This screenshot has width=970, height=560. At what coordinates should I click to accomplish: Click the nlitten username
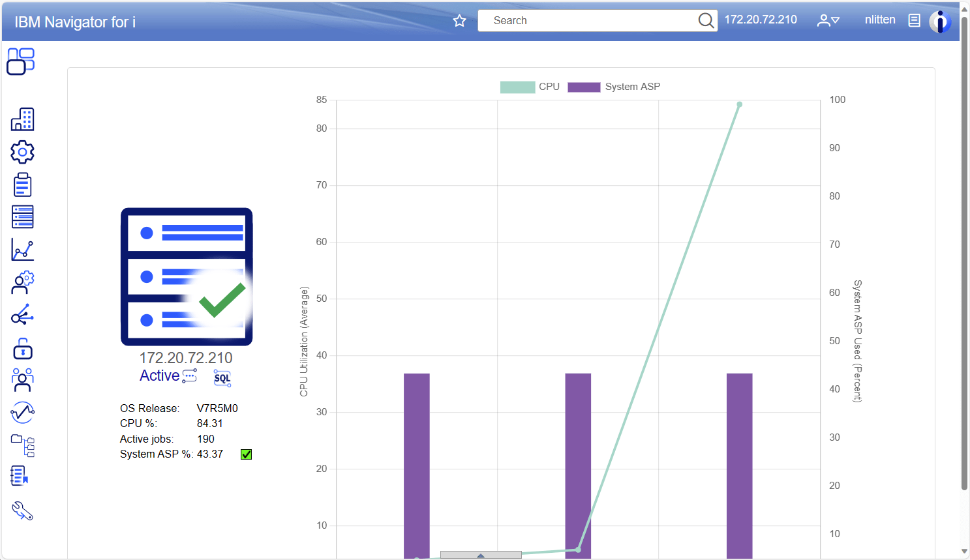[x=880, y=20]
